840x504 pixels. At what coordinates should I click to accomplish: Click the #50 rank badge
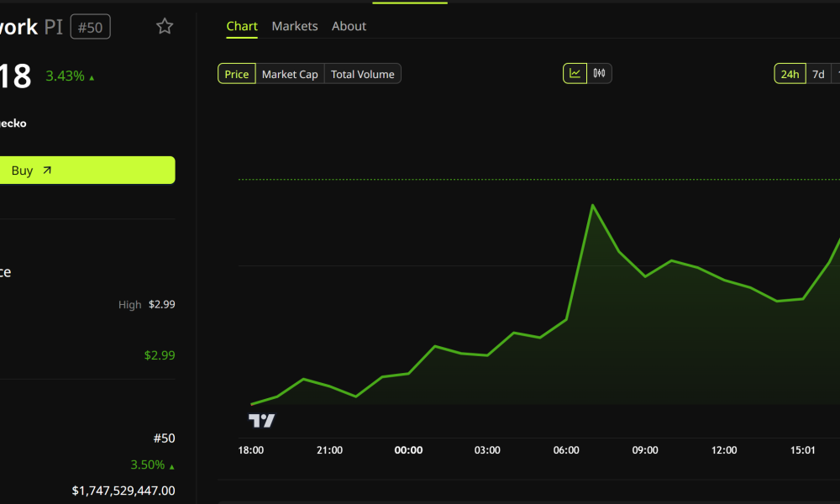pyautogui.click(x=90, y=26)
